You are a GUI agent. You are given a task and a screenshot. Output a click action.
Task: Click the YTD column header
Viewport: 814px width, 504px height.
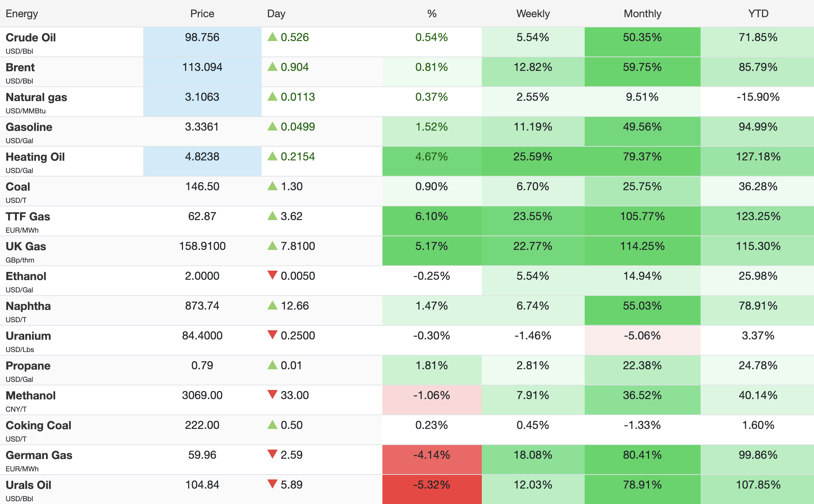pos(758,14)
